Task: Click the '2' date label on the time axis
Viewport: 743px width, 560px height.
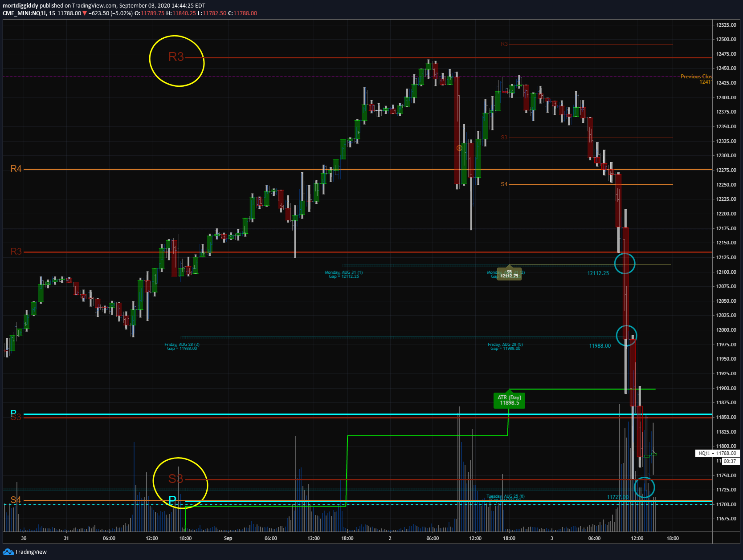Action: click(390, 538)
